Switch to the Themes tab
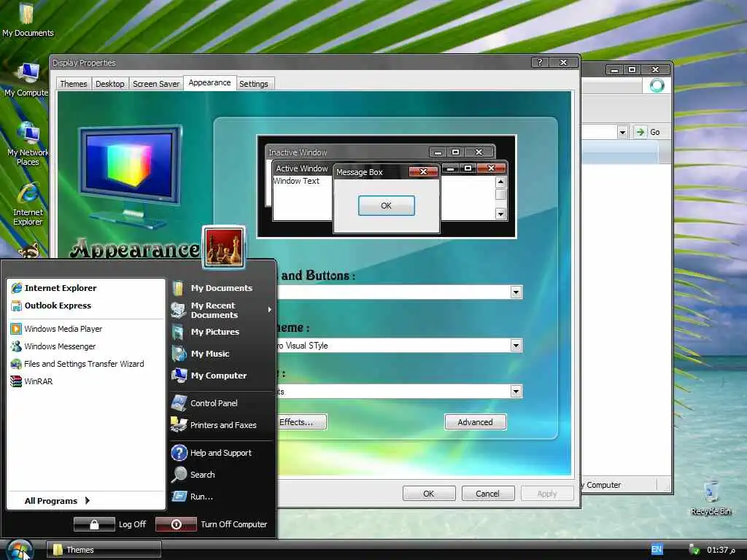This screenshot has height=560, width=747. tap(74, 83)
